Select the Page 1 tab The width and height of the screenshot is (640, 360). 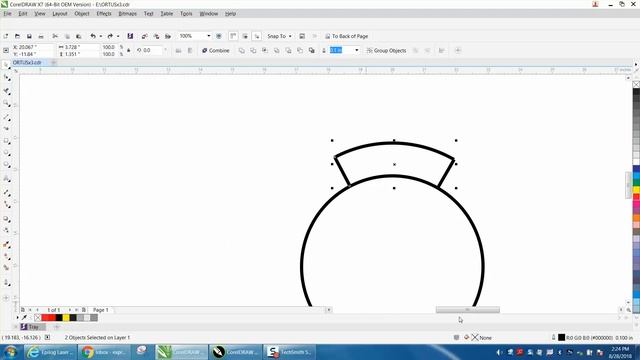tap(100, 310)
